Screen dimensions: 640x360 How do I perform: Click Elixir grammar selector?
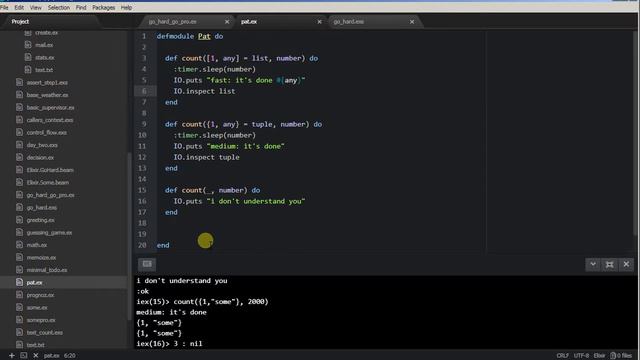pyautogui.click(x=599, y=356)
